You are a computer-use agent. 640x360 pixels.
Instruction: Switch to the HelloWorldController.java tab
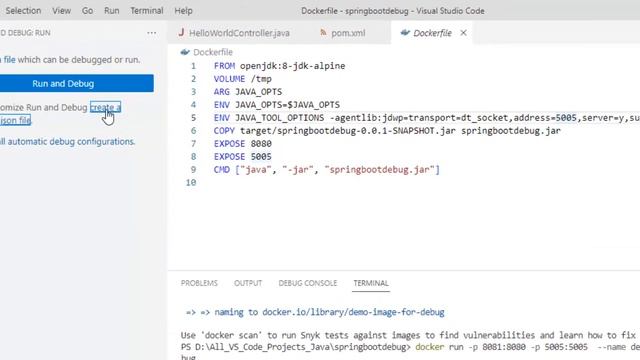239,33
